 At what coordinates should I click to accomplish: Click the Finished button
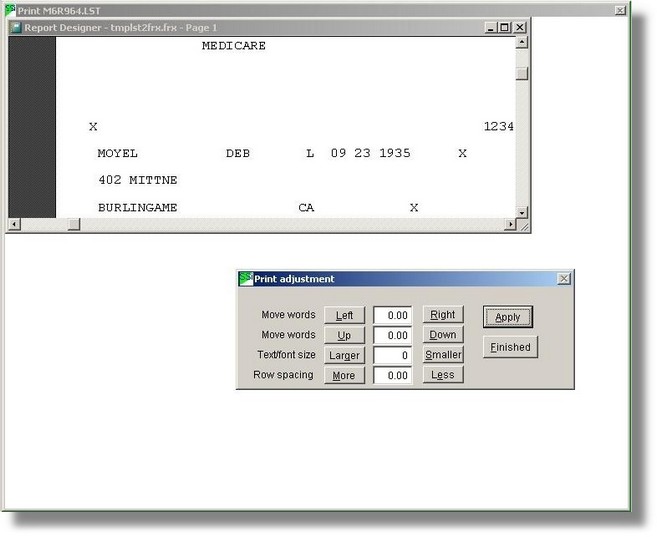tap(510, 347)
